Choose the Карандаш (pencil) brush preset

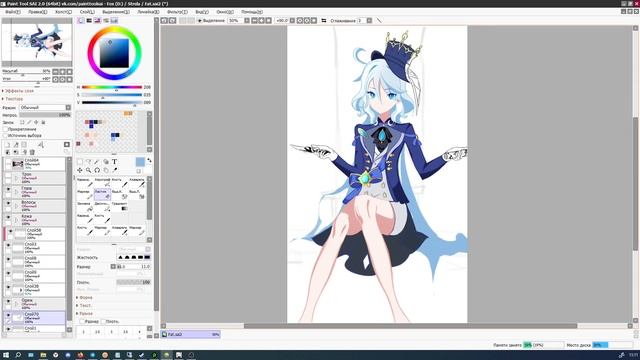pyautogui.click(x=85, y=182)
